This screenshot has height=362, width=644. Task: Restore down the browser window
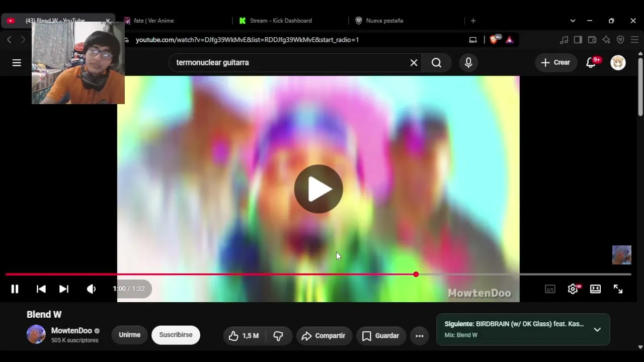point(611,21)
